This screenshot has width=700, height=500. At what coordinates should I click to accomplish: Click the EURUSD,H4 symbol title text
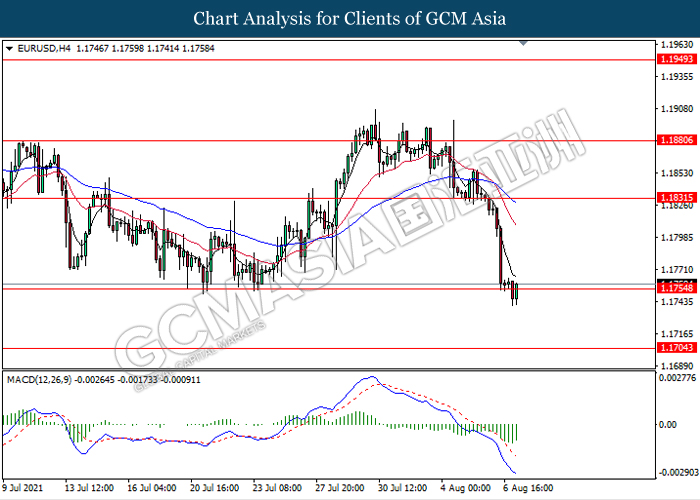point(44,48)
